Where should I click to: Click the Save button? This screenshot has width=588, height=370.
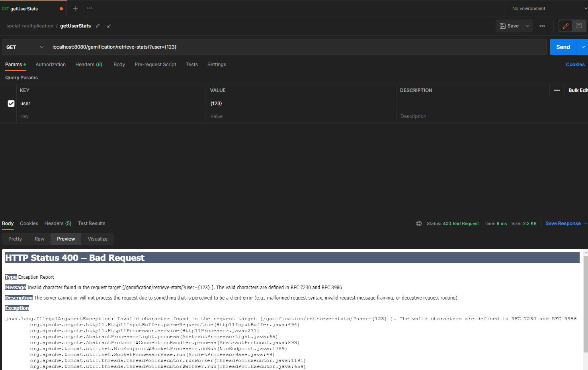[x=509, y=26]
